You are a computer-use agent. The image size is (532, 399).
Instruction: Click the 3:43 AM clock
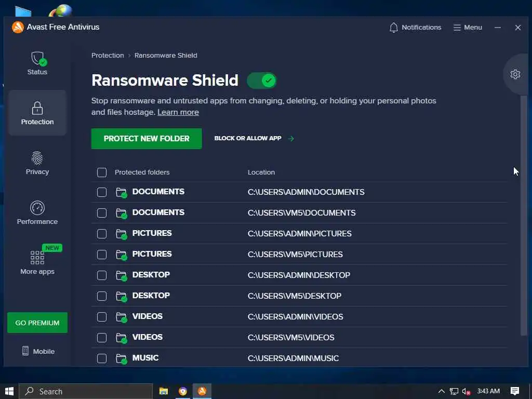coord(488,391)
